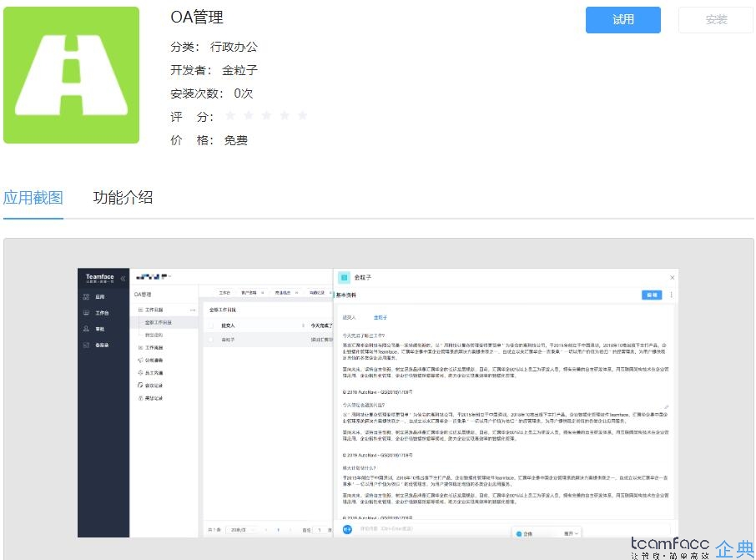The width and height of the screenshot is (756, 560).
Task: Click the 行政办公 category value
Action: (234, 47)
